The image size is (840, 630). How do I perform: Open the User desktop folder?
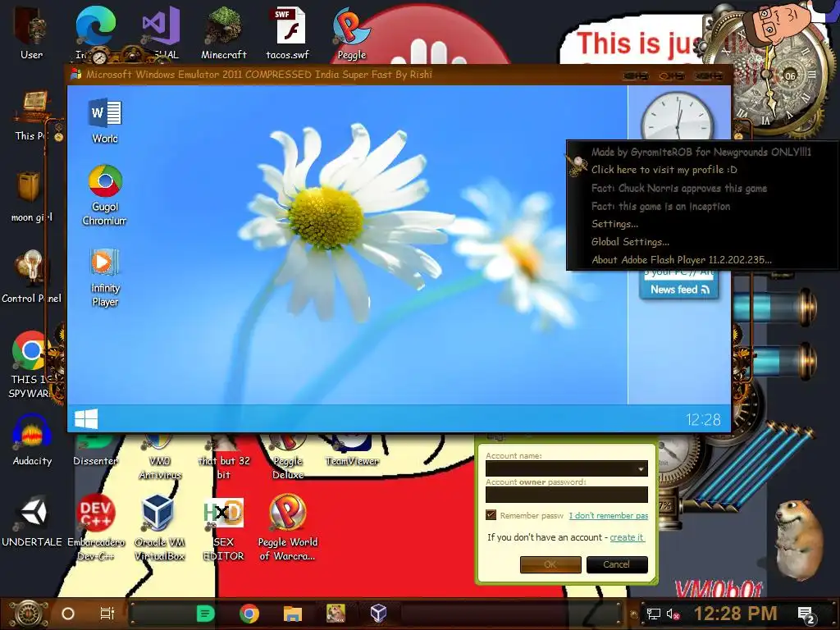pyautogui.click(x=31, y=31)
